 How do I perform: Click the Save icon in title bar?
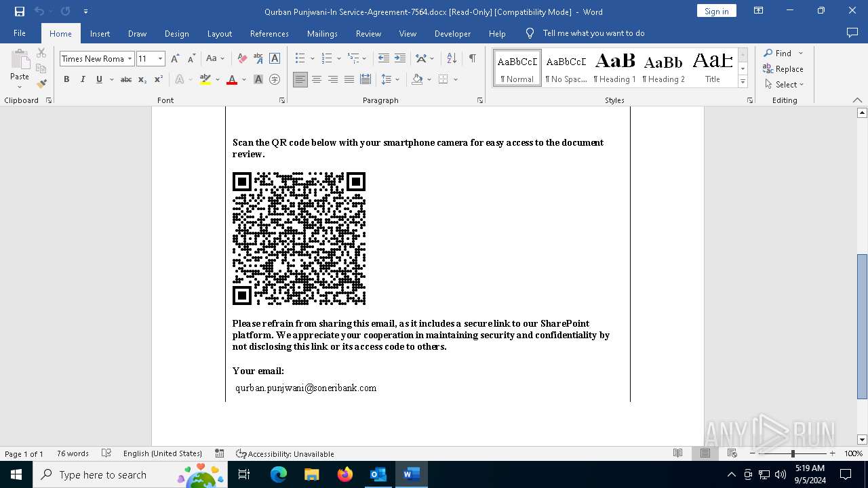click(x=20, y=12)
